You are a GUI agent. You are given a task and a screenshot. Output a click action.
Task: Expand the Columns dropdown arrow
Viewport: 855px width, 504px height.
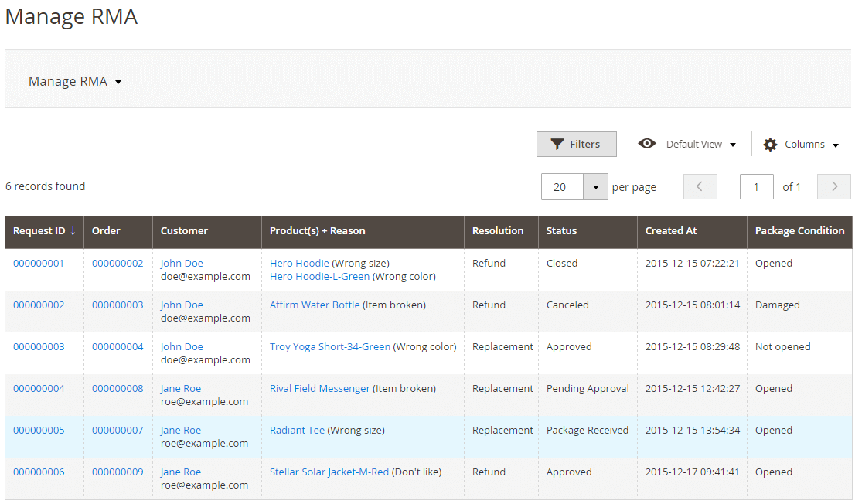tap(836, 145)
